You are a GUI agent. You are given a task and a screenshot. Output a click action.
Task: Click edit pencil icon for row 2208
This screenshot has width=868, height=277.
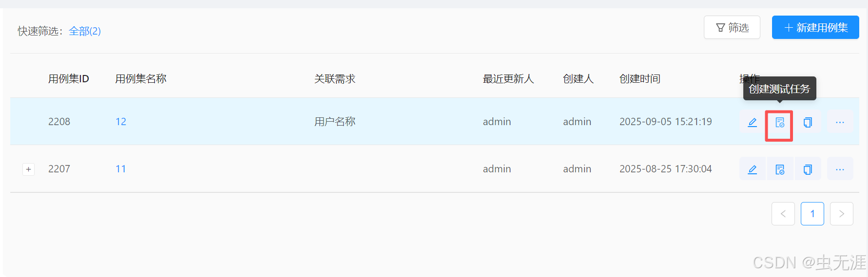752,122
